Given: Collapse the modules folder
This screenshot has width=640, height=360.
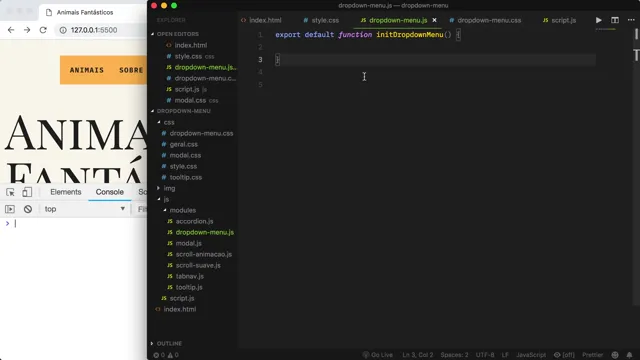Looking at the screenshot, I should tap(182, 210).
